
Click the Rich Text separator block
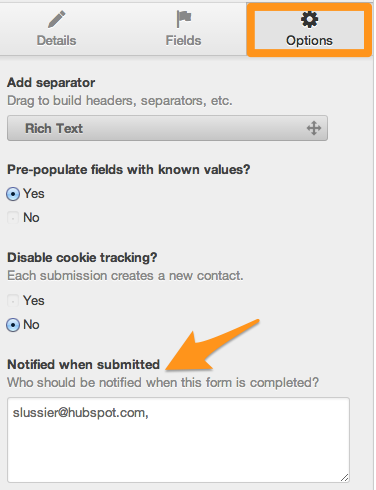pyautogui.click(x=167, y=128)
